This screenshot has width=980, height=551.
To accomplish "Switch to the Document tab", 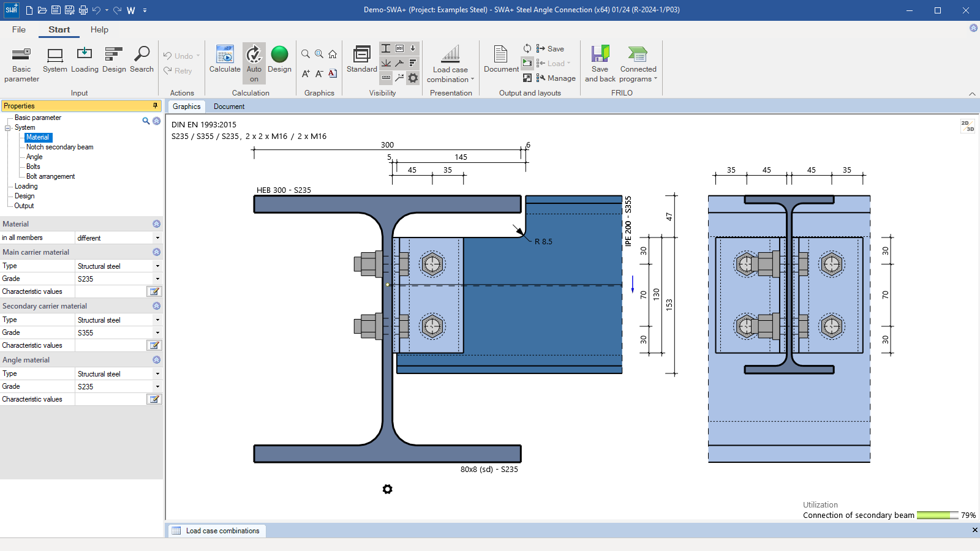I will pyautogui.click(x=229, y=107).
